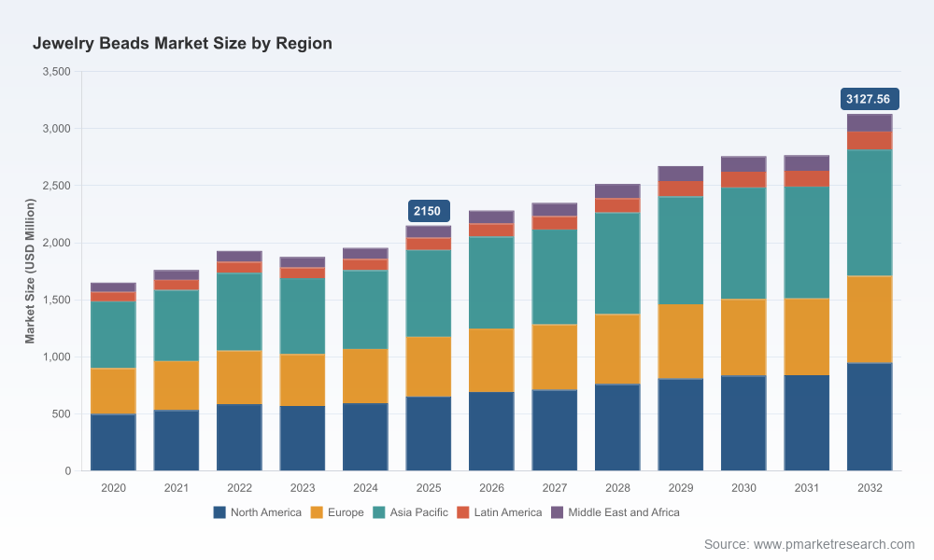934x560 pixels.
Task: Toggle Latin America legend swatch
Action: 463,512
